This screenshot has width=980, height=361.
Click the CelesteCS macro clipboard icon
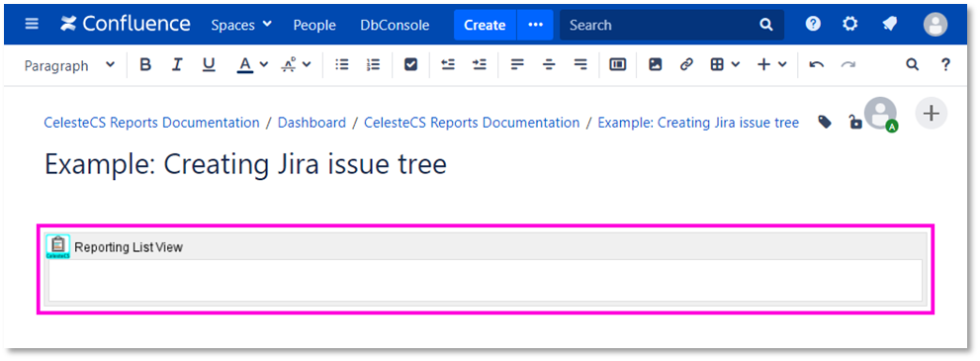coord(57,246)
